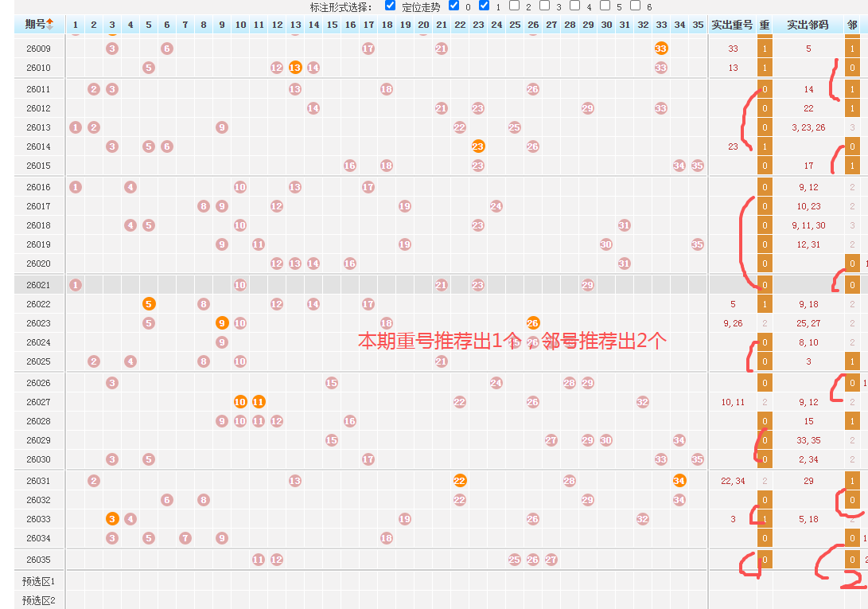
Task: Click orange ball 23 in row 26014
Action: (478, 146)
